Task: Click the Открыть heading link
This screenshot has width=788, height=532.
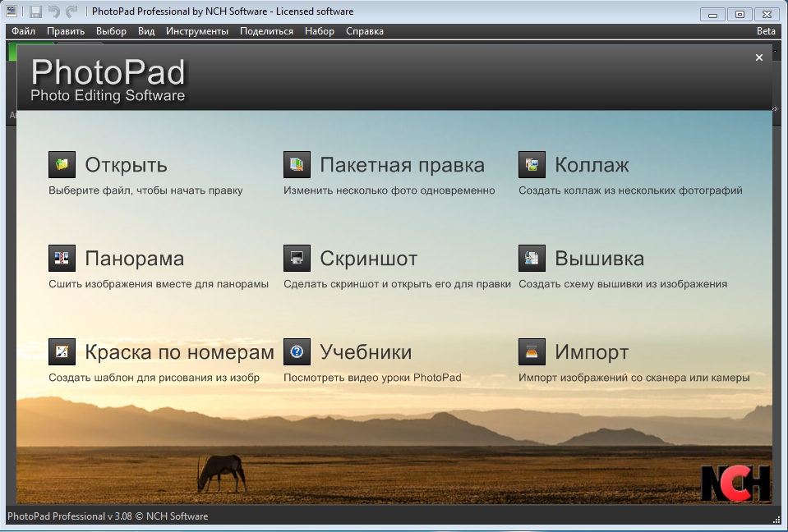Action: pyautogui.click(x=126, y=165)
